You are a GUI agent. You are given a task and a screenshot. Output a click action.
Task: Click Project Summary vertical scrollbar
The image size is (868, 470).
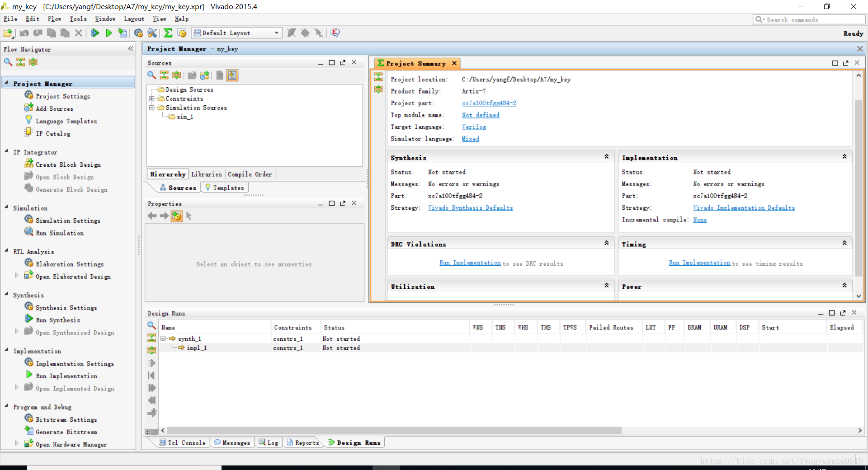tap(859, 188)
